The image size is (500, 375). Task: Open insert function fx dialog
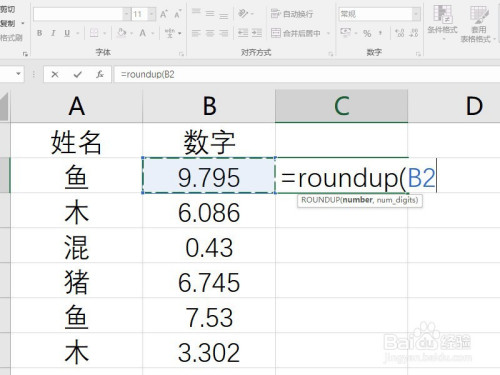(x=100, y=74)
